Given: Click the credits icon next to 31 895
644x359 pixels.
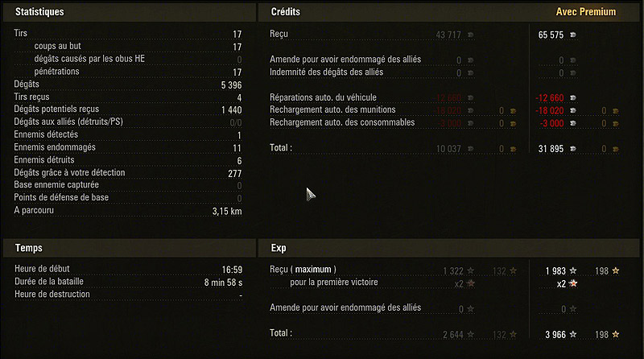Looking at the screenshot, I should coord(573,149).
